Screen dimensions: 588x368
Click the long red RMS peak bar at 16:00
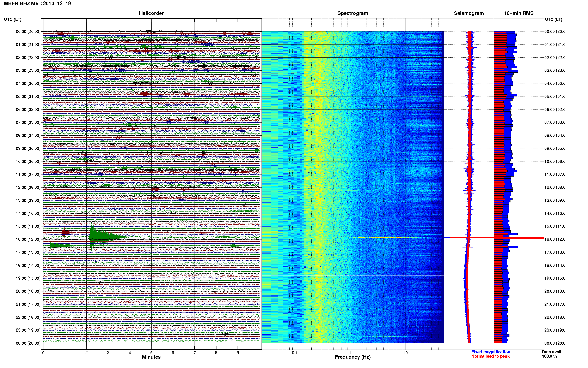(x=519, y=238)
